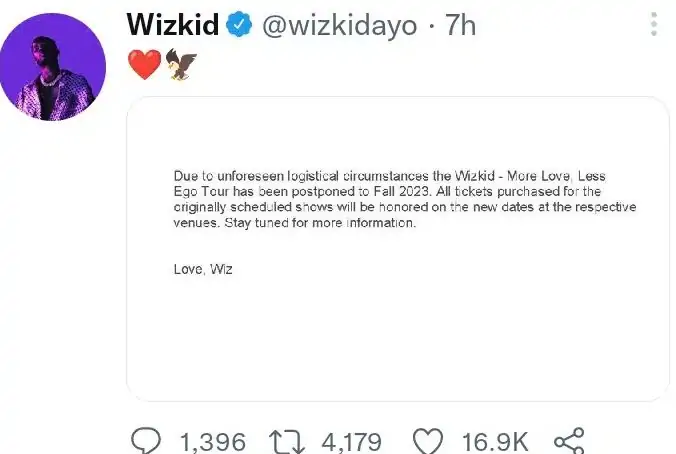Click the share icon below the tweet
Image resolution: width=676 pixels, height=454 pixels.
point(568,439)
